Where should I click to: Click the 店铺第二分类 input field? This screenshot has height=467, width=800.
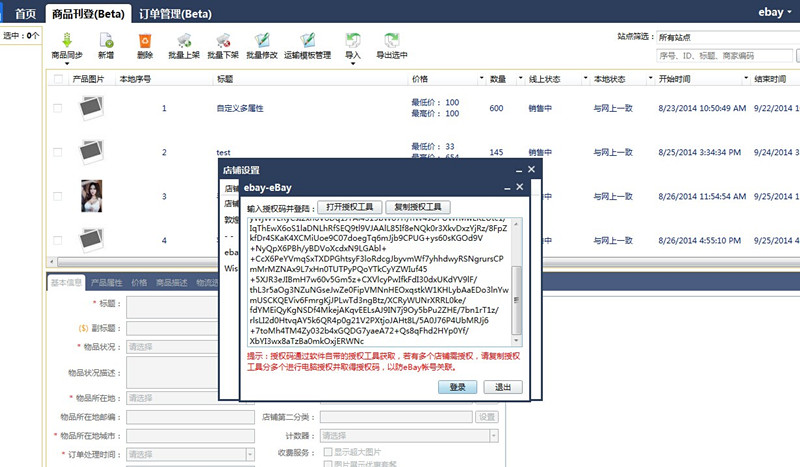coord(396,417)
